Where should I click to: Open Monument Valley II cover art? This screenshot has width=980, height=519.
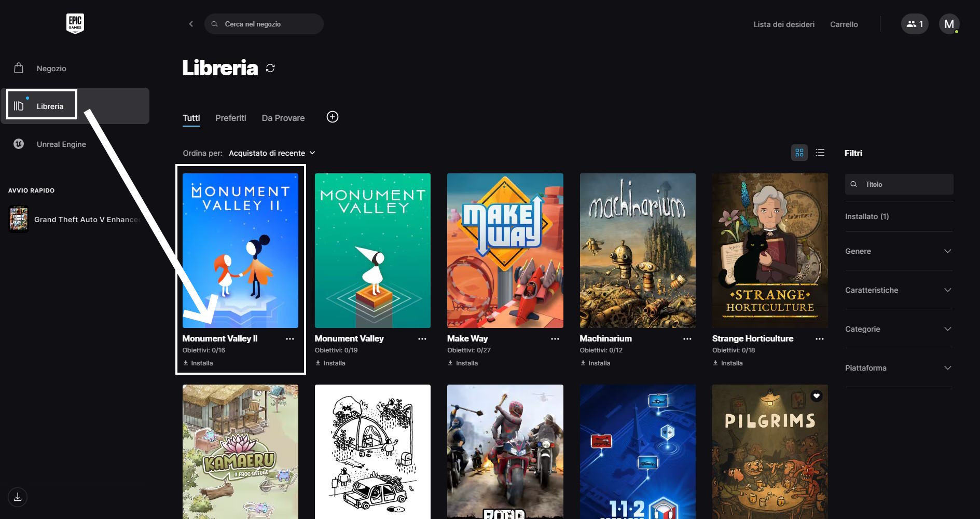pyautogui.click(x=240, y=251)
